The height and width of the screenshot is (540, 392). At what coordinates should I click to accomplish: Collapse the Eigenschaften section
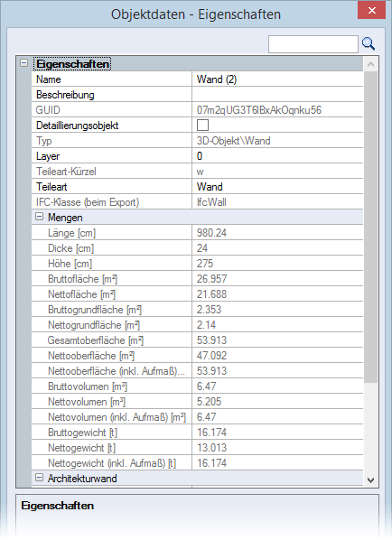(x=23, y=63)
